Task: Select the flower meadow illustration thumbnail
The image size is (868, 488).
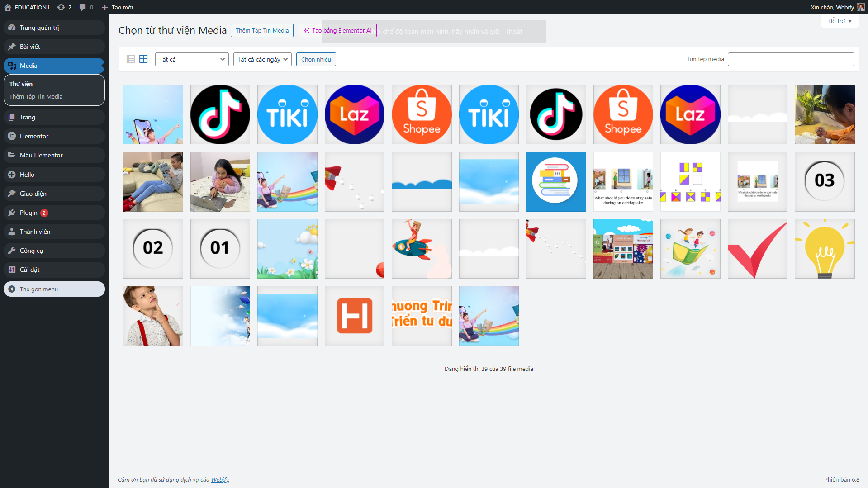Action: [287, 249]
